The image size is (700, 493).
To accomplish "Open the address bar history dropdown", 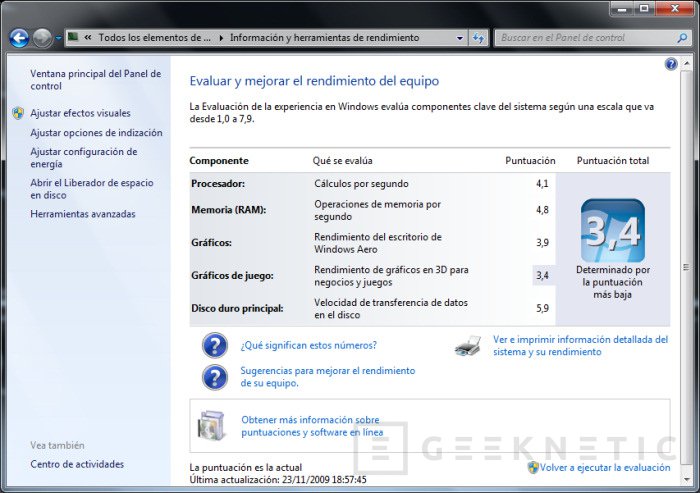I will pos(460,38).
